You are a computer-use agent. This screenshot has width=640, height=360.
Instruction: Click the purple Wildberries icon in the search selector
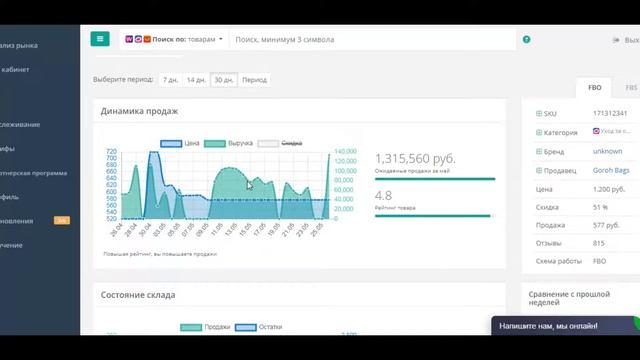pyautogui.click(x=129, y=39)
